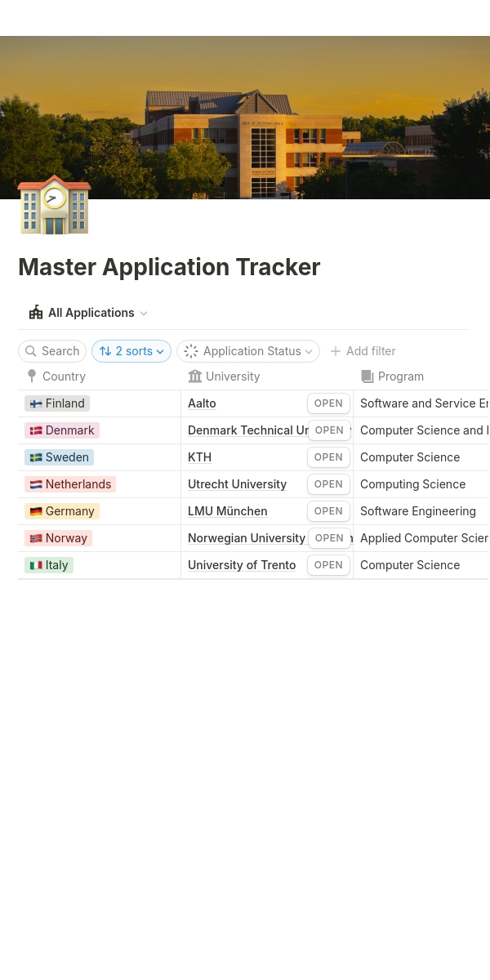
Task: Click the Program column book icon
Action: coord(367,376)
